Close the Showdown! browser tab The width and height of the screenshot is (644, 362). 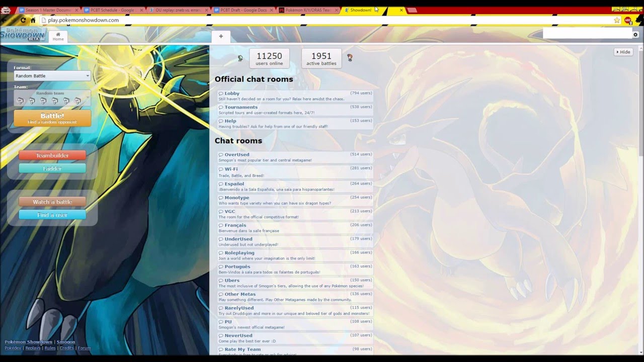click(401, 10)
